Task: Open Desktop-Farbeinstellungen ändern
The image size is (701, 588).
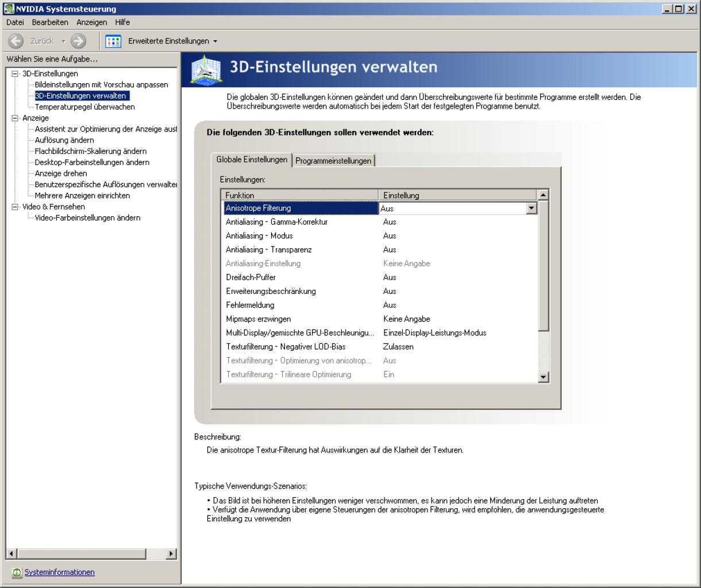Action: click(92, 163)
